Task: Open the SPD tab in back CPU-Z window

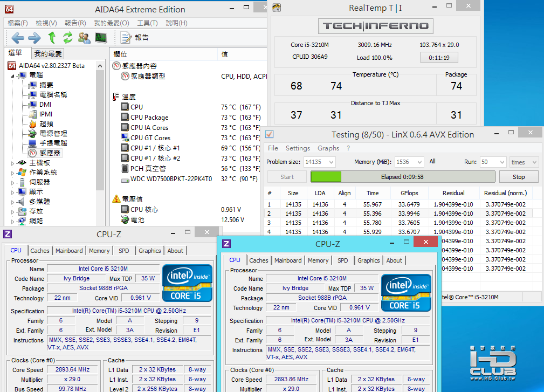Action: 124,251
